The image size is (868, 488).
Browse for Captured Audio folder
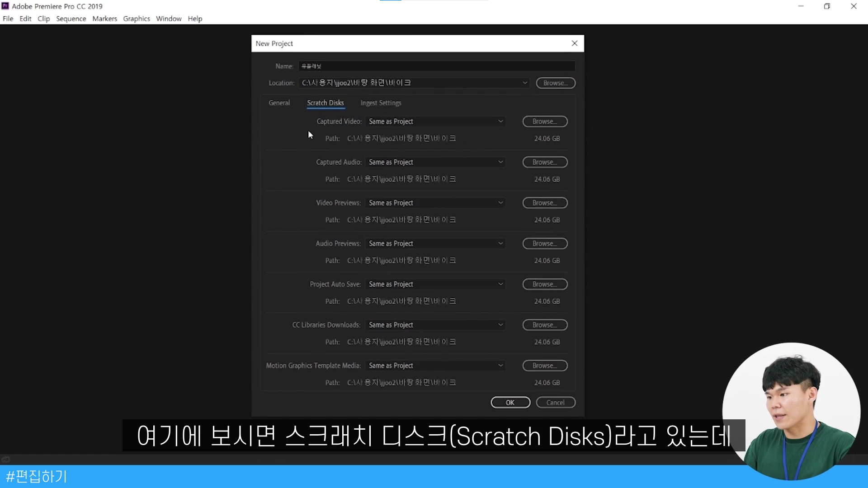click(x=545, y=162)
